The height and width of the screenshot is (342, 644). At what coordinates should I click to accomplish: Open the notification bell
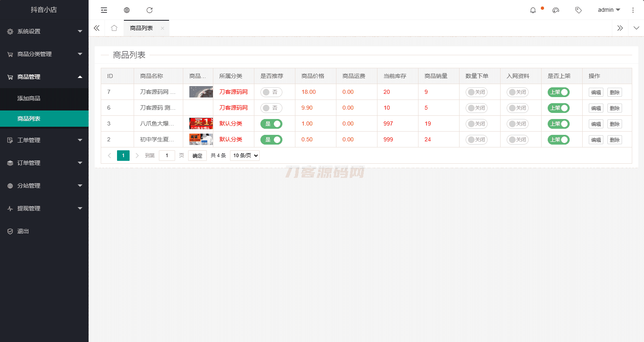click(533, 10)
